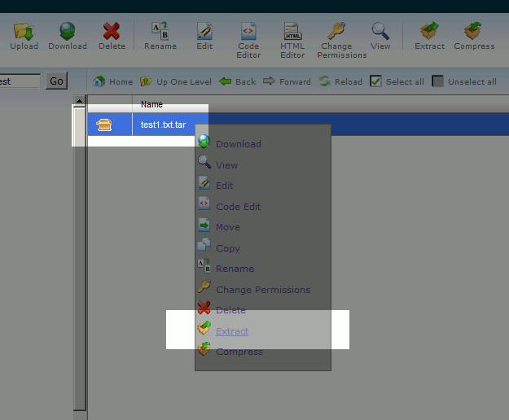Click the Rename toolbar icon
The width and height of the screenshot is (509, 420).
(x=160, y=30)
